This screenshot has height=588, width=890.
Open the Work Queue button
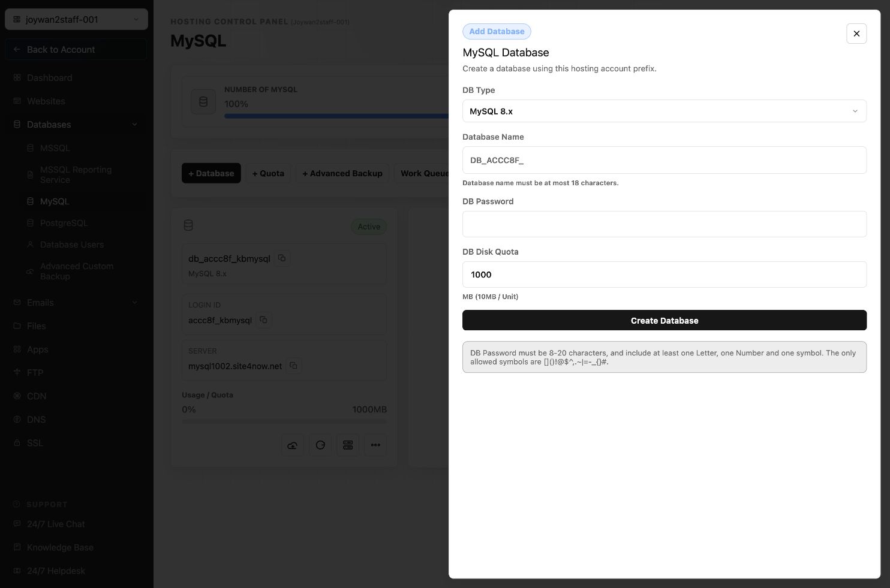tap(422, 173)
